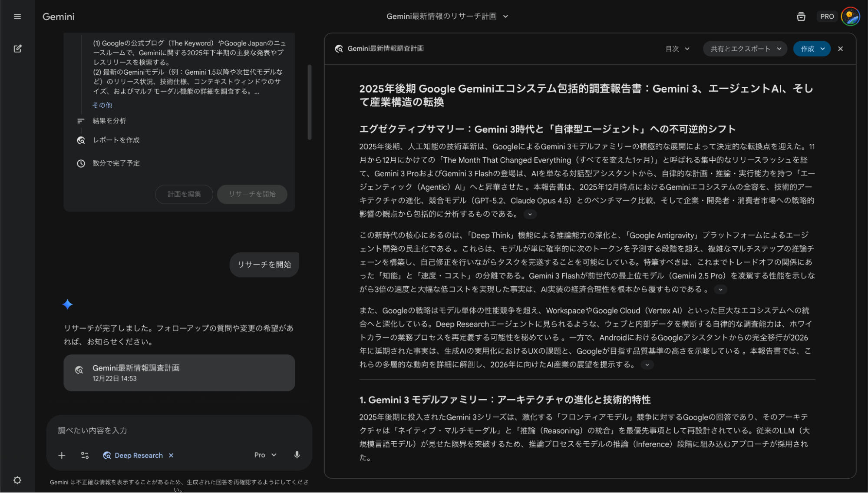The width and height of the screenshot is (868, 493).
Task: Click the Deep Research icon beside the report title
Action: click(339, 49)
